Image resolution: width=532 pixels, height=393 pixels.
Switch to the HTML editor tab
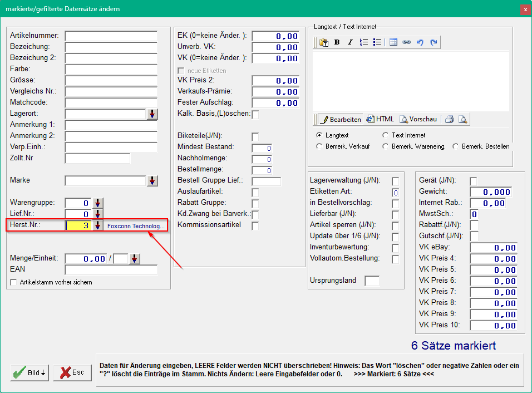pyautogui.click(x=380, y=119)
